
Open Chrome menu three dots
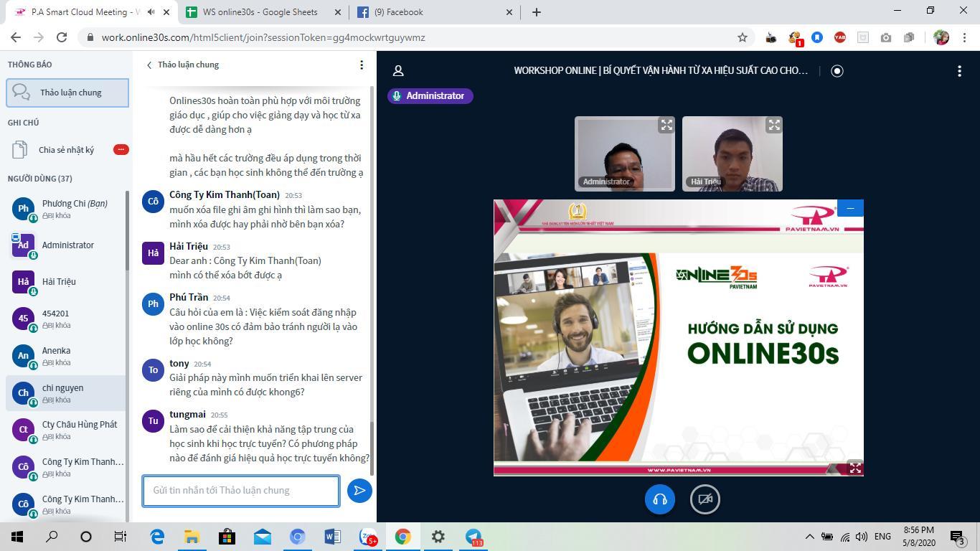(x=964, y=37)
